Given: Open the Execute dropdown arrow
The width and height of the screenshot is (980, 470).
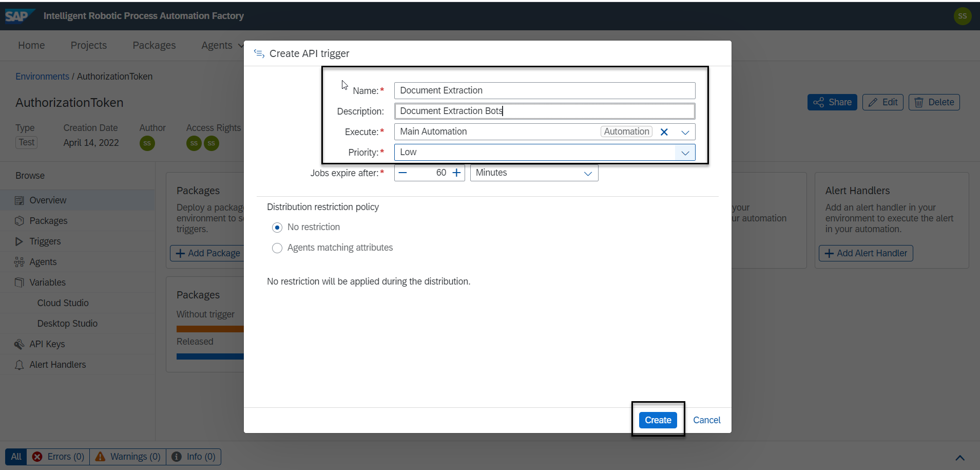Looking at the screenshot, I should 685,132.
